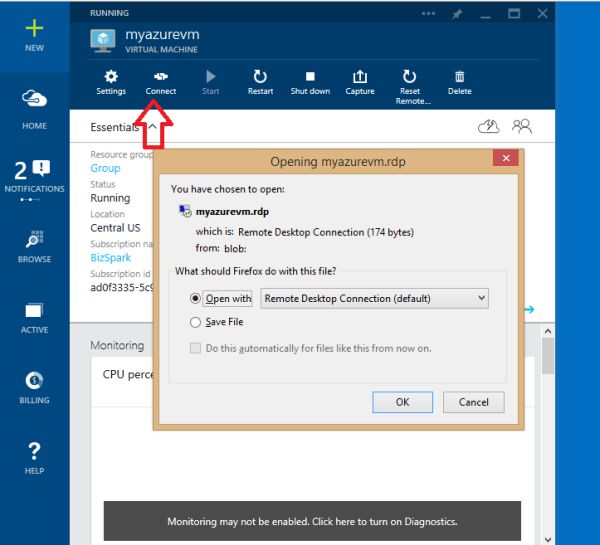
Task: Click the Subscription id value
Action: coord(122,287)
